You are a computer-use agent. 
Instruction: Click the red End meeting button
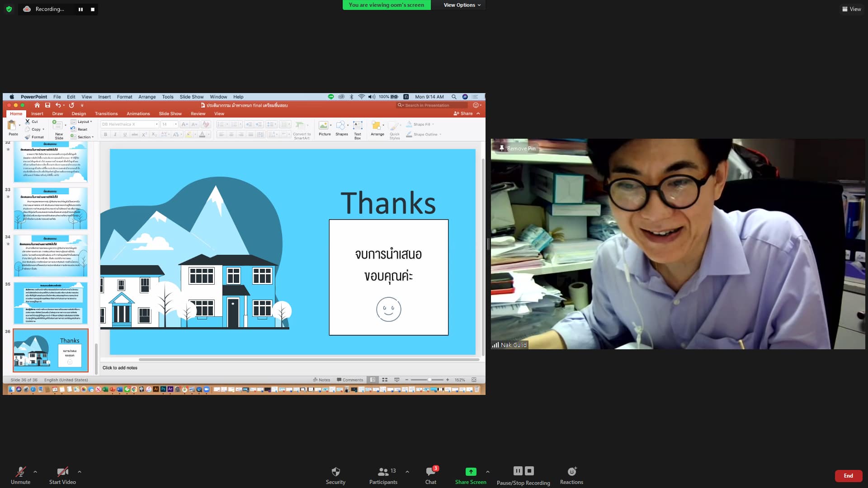click(848, 475)
